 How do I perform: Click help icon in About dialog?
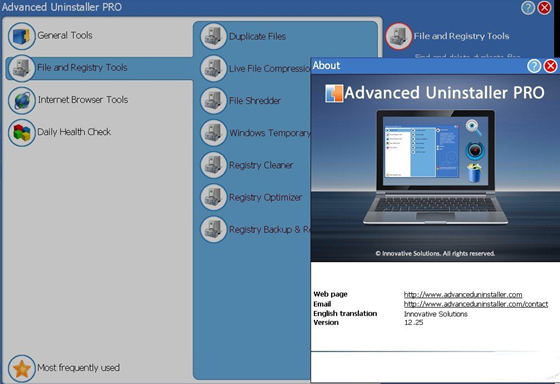[534, 66]
